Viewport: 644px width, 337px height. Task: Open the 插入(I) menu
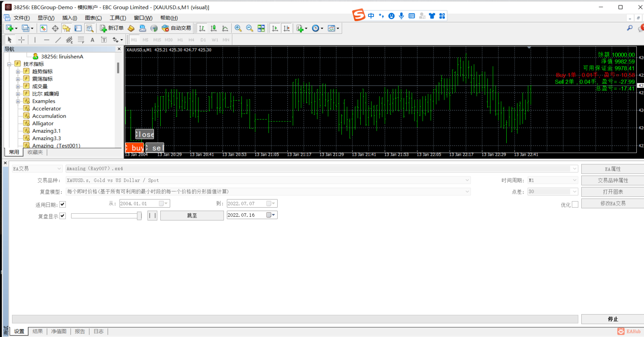70,18
